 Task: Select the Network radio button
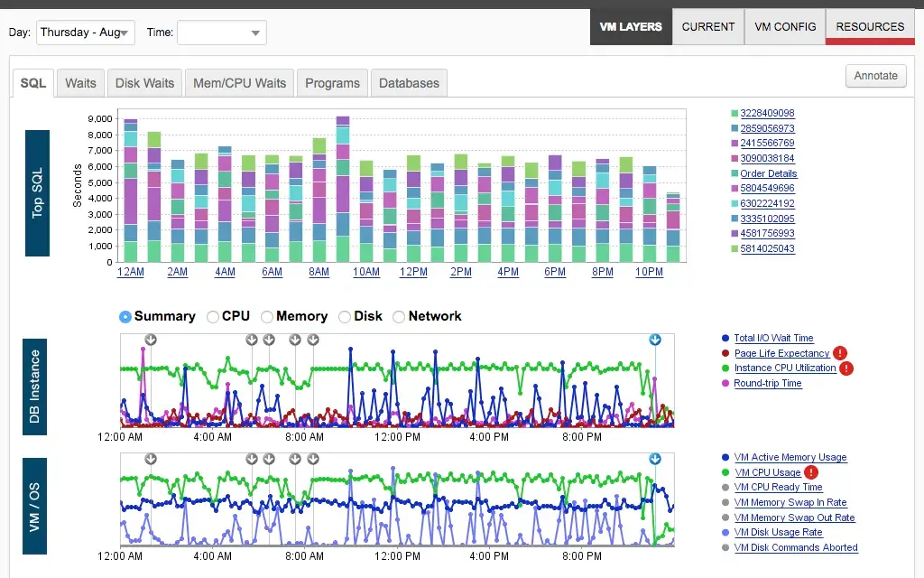[399, 317]
